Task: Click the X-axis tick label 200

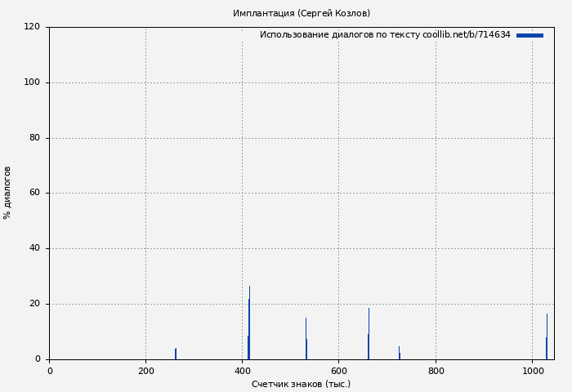Action: [145, 371]
